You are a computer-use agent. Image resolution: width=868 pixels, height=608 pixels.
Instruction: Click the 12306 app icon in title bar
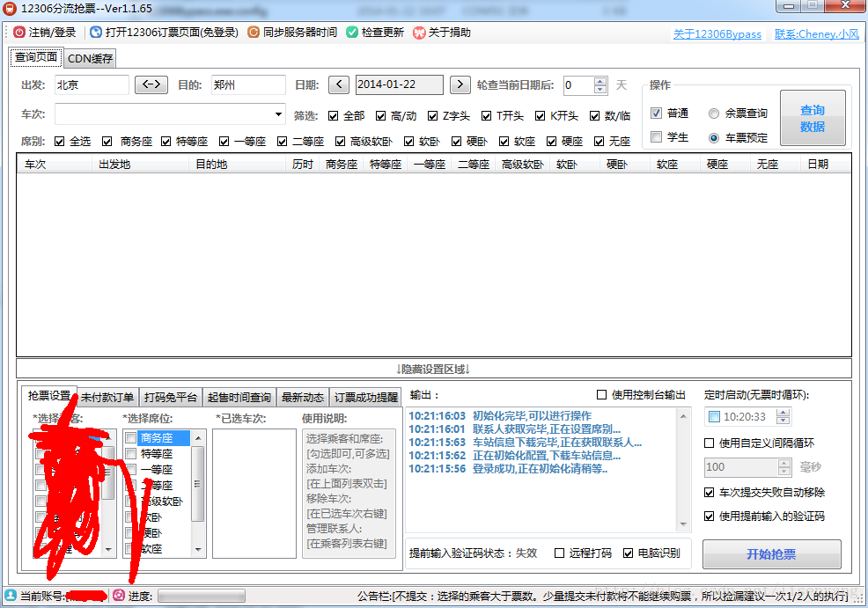pos(10,8)
